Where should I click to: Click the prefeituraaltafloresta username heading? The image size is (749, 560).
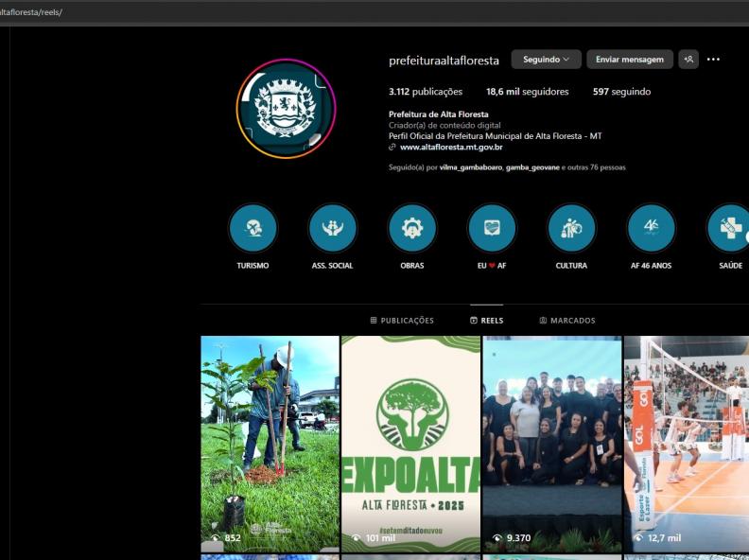point(444,61)
